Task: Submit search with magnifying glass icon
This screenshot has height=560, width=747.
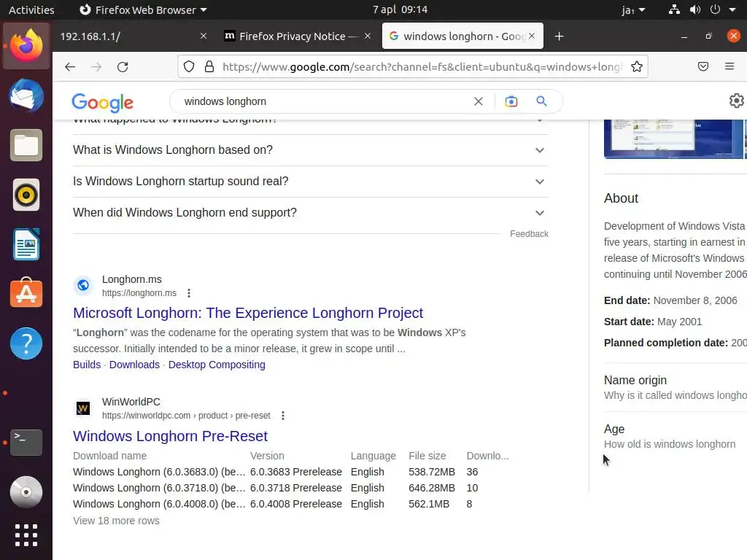Action: point(542,101)
